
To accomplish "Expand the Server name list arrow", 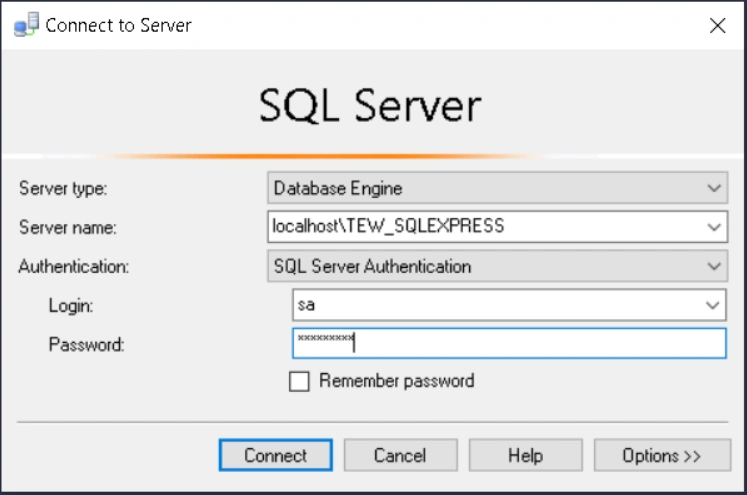I will [x=714, y=227].
